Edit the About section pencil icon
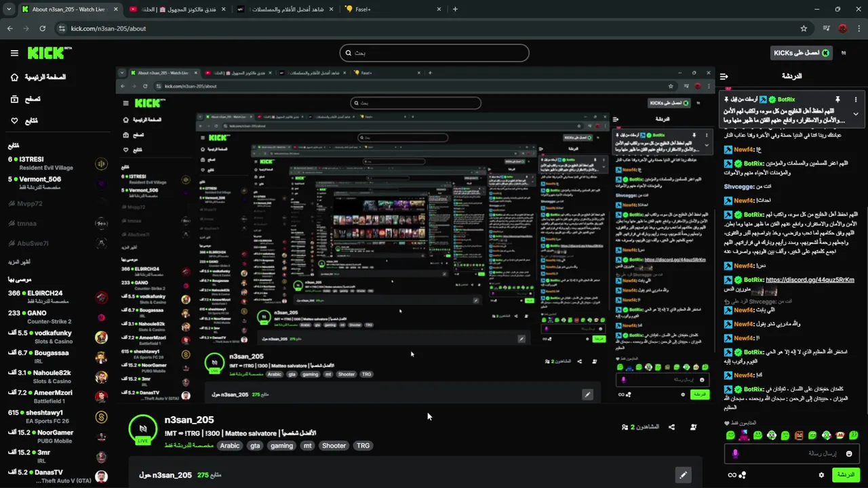868x488 pixels. 683,475
